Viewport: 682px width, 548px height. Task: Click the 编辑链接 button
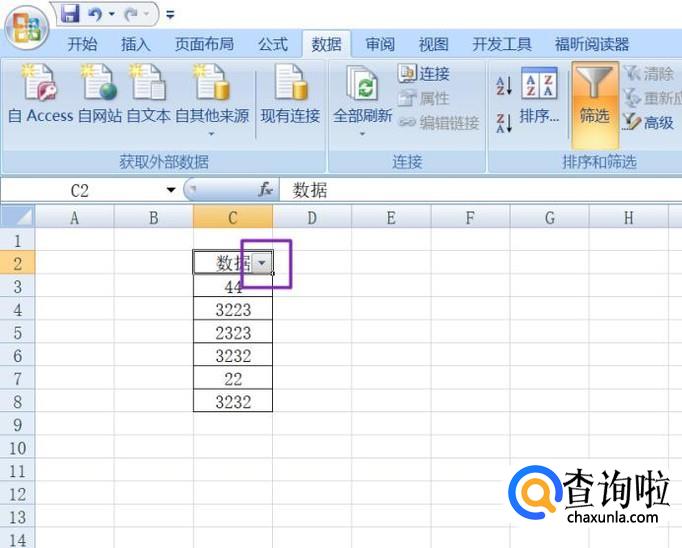[x=439, y=123]
